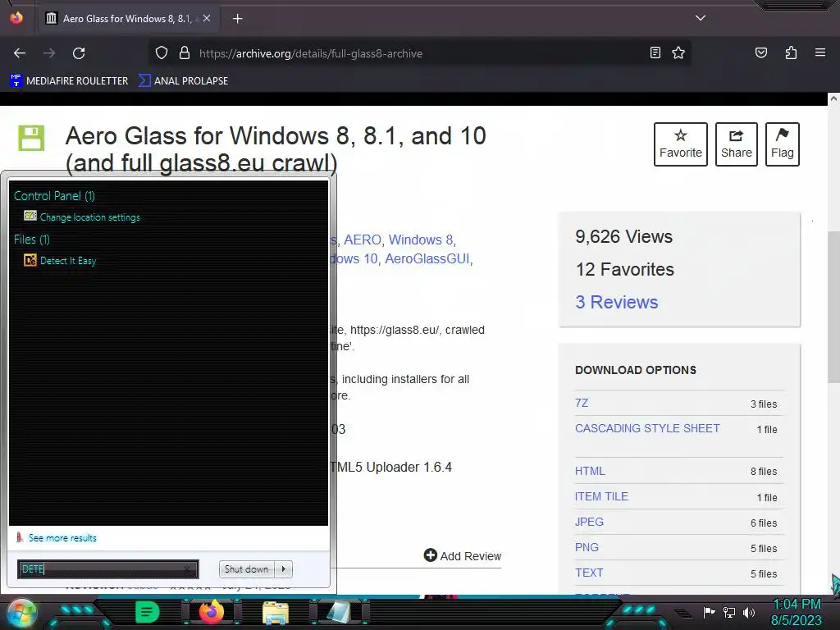Click the Favorite button

[680, 144]
